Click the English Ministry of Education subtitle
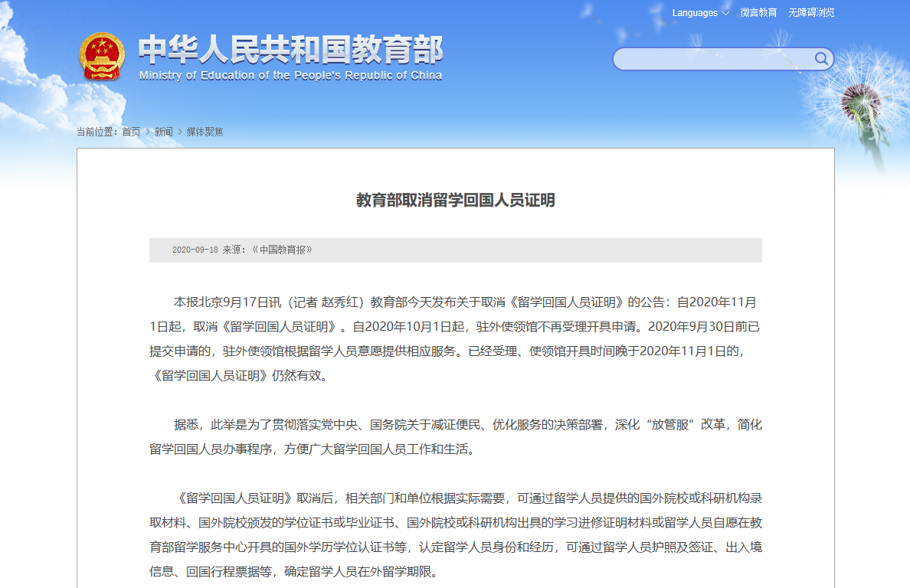The image size is (910, 588). [290, 76]
